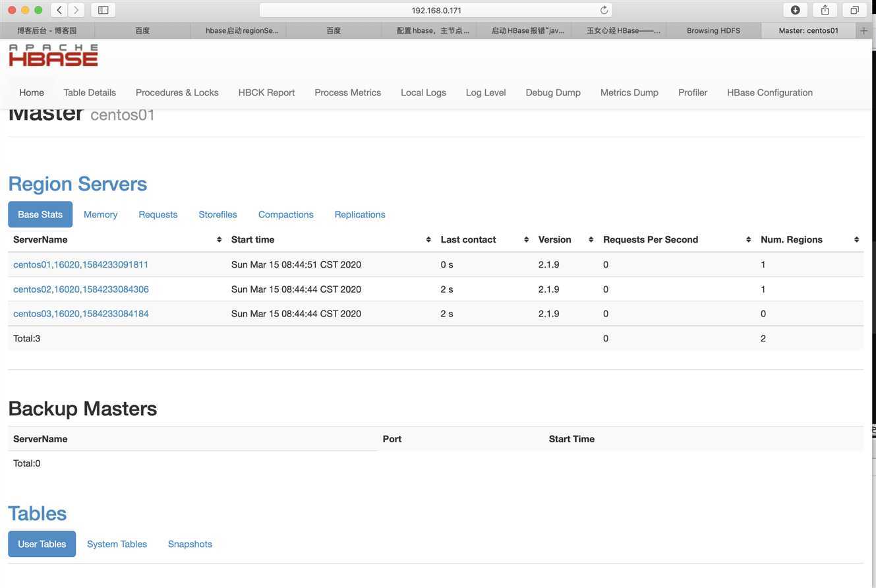Sort by Num. Regions column arrows
Image resolution: width=876 pixels, height=588 pixels.
pyautogui.click(x=856, y=240)
